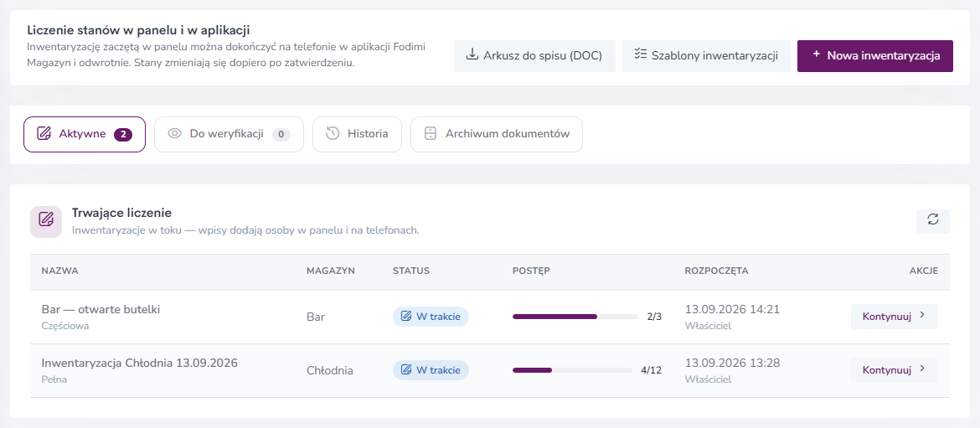Click the chevron in Chłodnia row Kontynuuj button
Viewport: 980px width, 428px height.
click(922, 369)
